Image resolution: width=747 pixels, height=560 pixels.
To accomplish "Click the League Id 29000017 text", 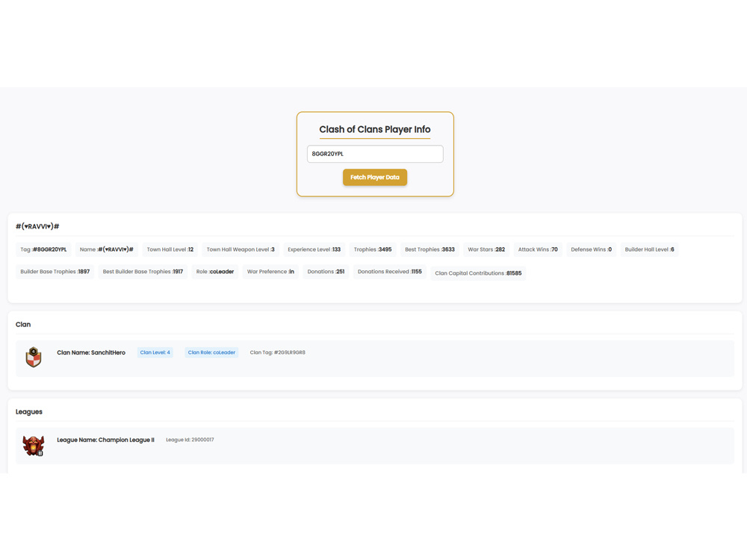I will [190, 440].
